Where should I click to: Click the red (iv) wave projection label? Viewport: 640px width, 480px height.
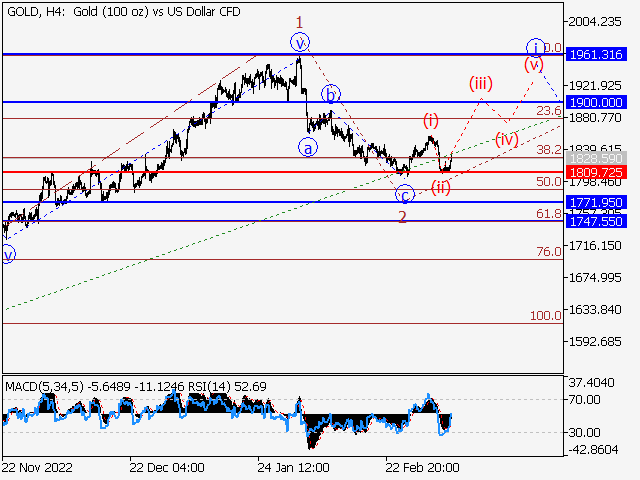click(507, 139)
